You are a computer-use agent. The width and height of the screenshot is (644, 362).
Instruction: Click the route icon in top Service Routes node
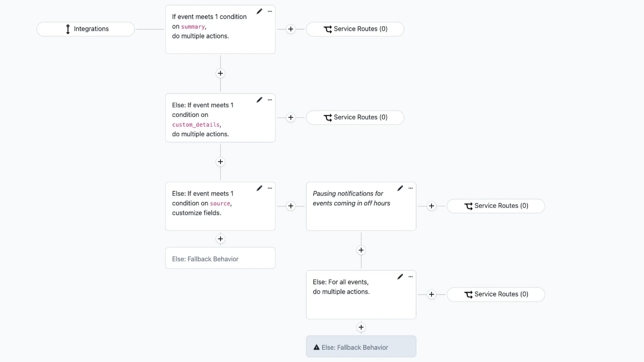pos(328,29)
